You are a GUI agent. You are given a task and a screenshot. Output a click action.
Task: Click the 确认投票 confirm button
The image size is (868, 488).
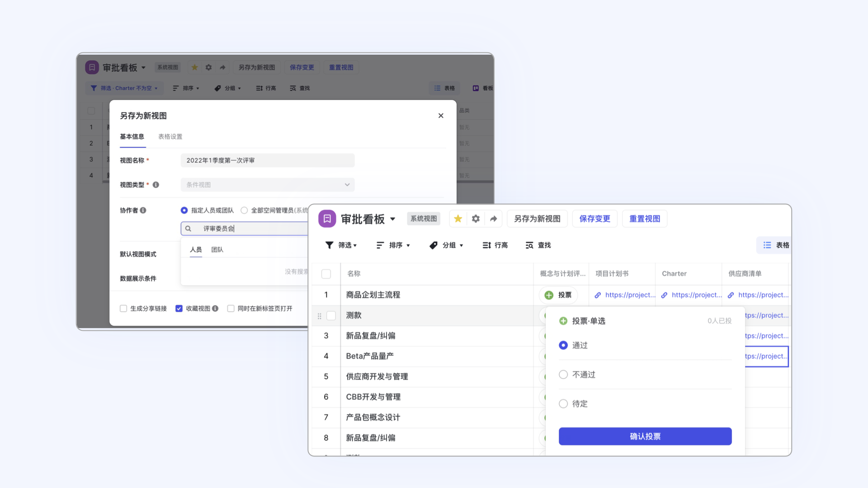[645, 436]
